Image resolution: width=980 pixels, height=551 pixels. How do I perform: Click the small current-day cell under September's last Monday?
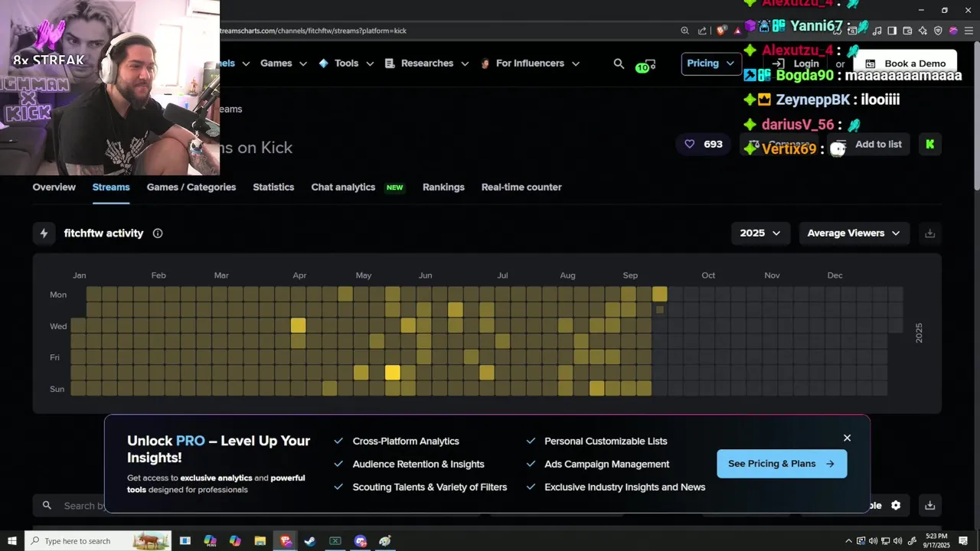coord(660,310)
